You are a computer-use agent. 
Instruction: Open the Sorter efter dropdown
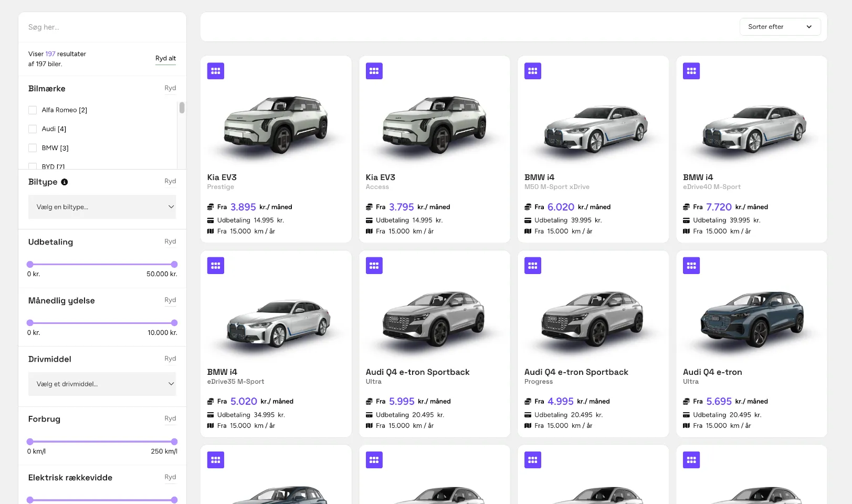tap(780, 26)
